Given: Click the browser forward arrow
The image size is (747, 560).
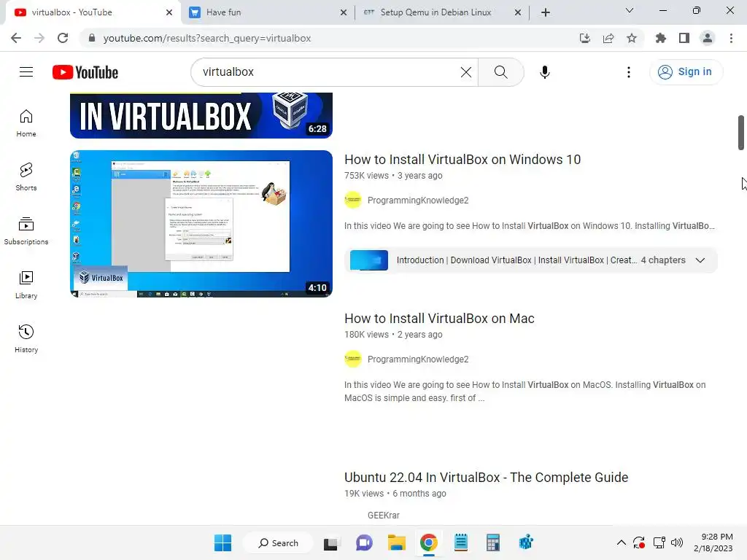Looking at the screenshot, I should tap(39, 38).
